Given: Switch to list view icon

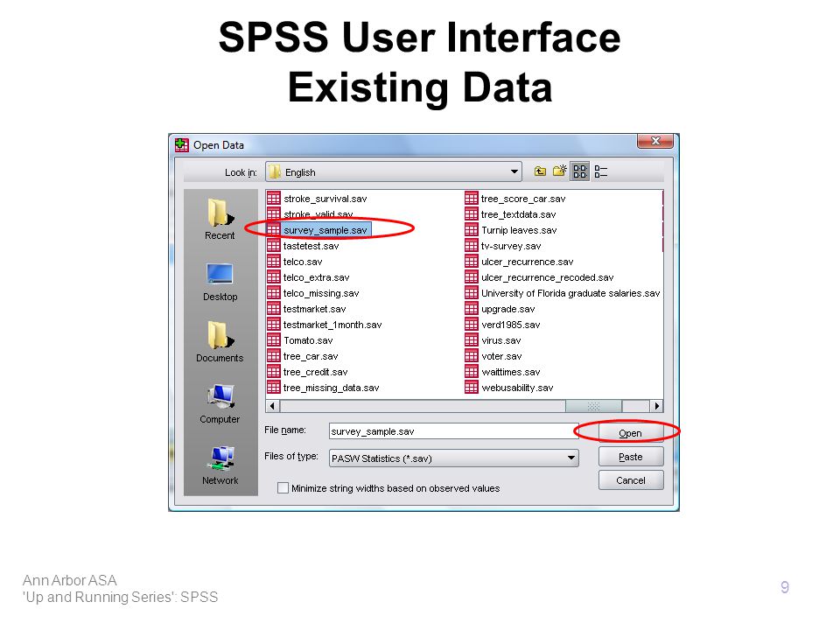Looking at the screenshot, I should tap(579, 171).
